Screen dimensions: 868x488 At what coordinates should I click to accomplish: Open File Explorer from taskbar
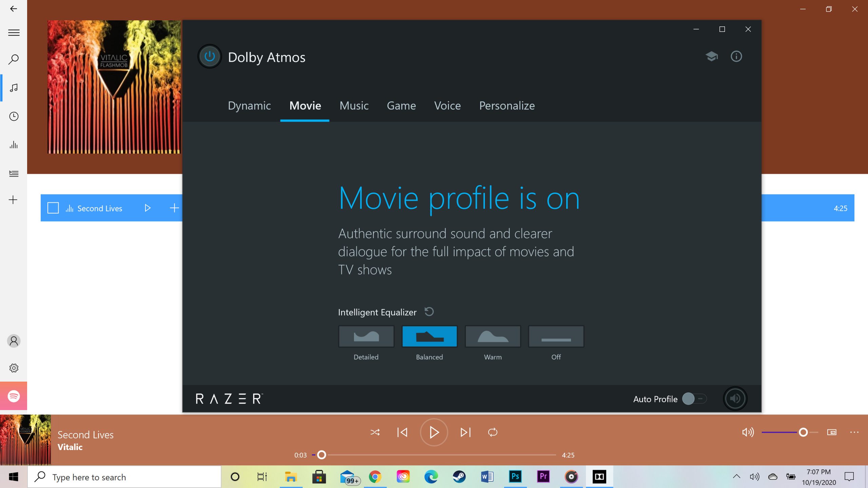tap(291, 477)
